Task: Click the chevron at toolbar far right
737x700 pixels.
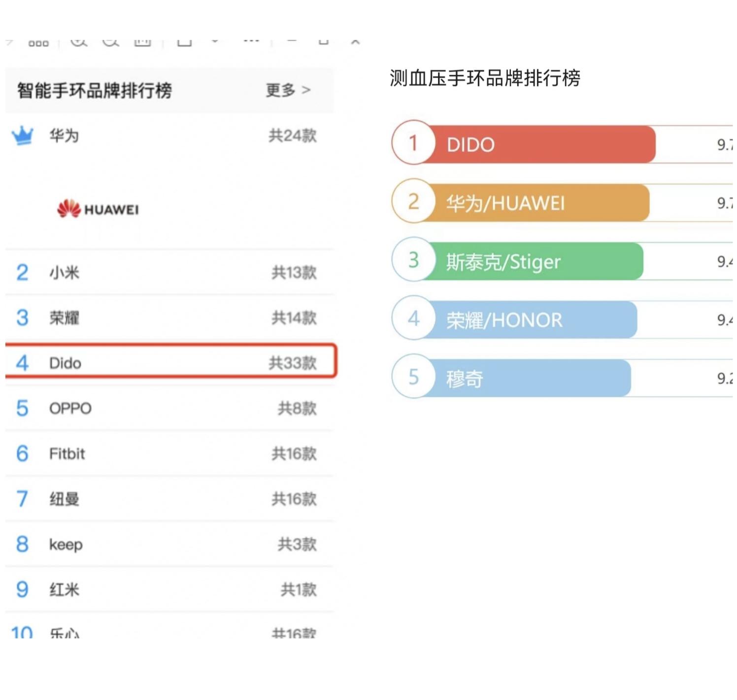Action: (x=356, y=40)
